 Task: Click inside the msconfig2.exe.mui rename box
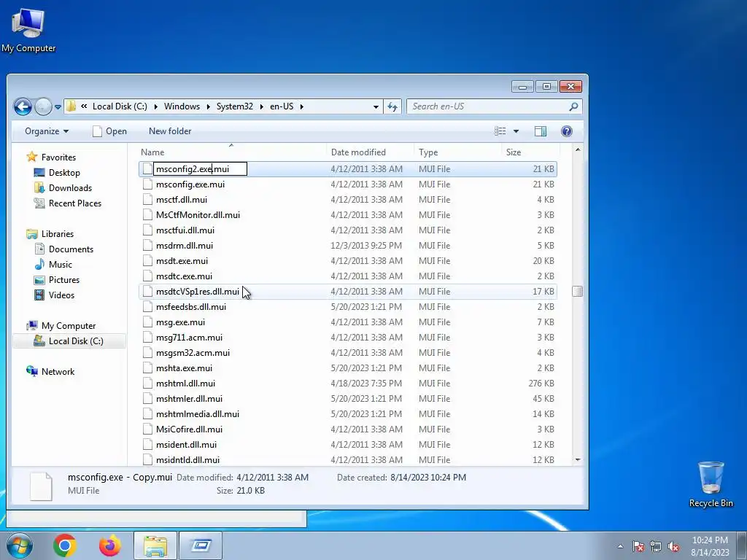[200, 169]
